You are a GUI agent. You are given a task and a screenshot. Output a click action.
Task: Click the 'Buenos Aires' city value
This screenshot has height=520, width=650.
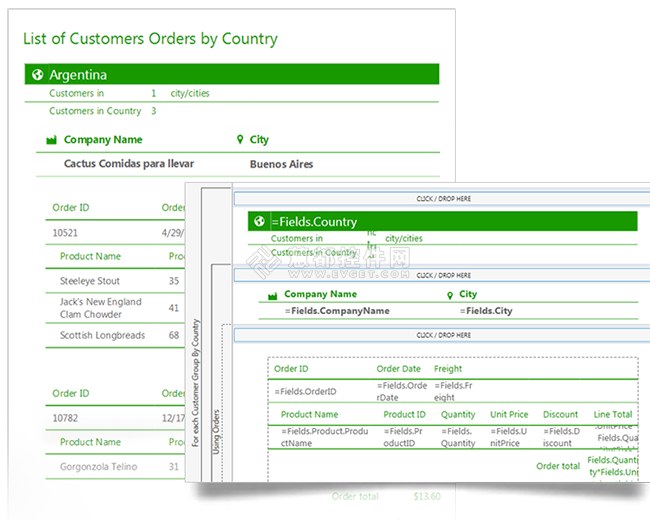click(281, 164)
